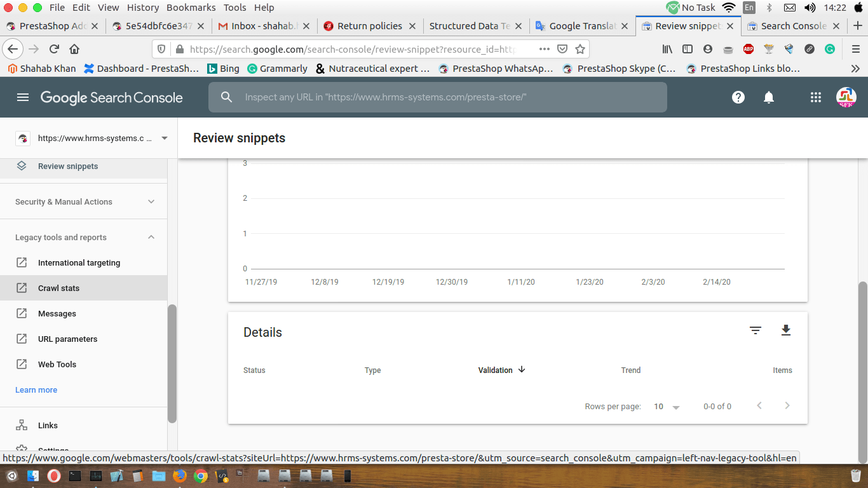
Task: Open the Bing bookmark
Action: point(223,69)
